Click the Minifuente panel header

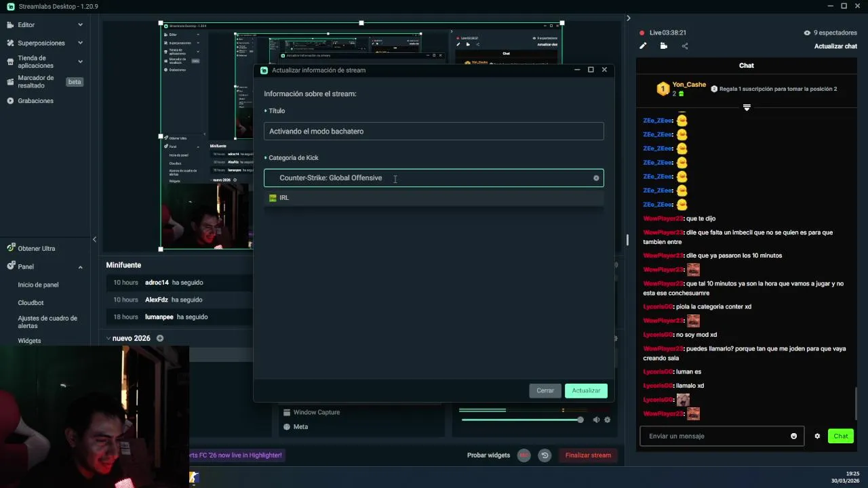click(x=123, y=265)
